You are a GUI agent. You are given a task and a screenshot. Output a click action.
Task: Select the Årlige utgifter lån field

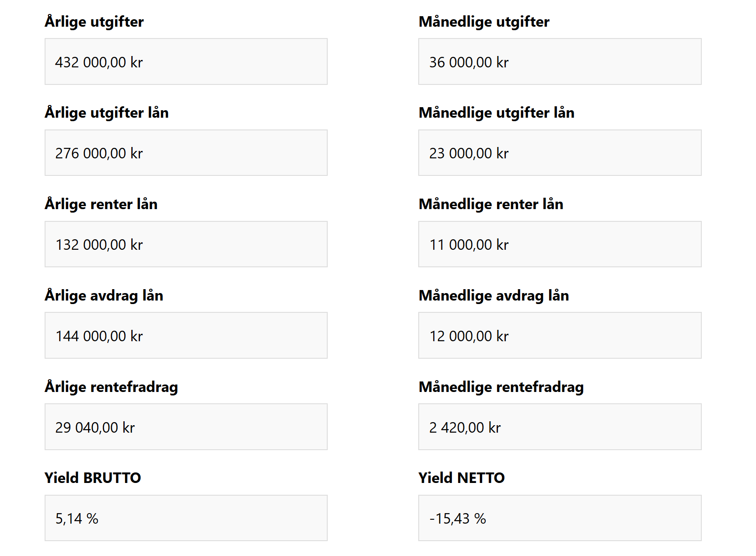pyautogui.click(x=186, y=153)
